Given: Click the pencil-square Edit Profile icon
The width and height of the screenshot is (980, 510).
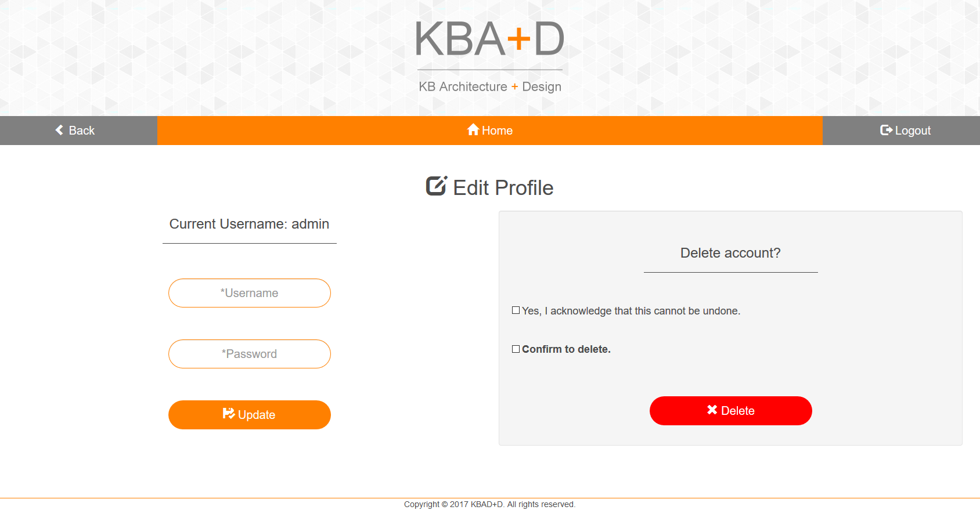Looking at the screenshot, I should 437,186.
